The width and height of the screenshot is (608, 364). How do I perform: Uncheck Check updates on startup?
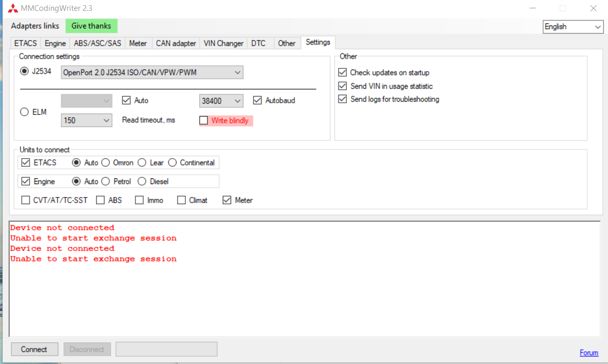point(342,73)
